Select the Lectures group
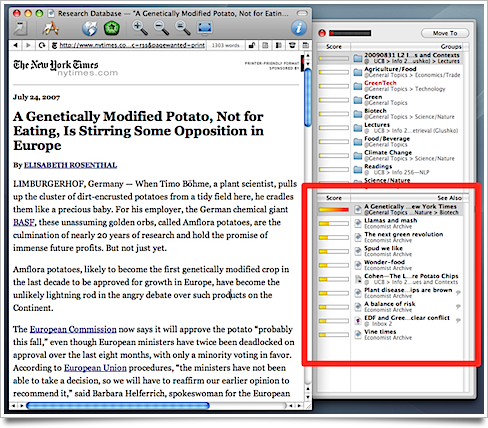This screenshot has height=428, width=488. [x=390, y=128]
